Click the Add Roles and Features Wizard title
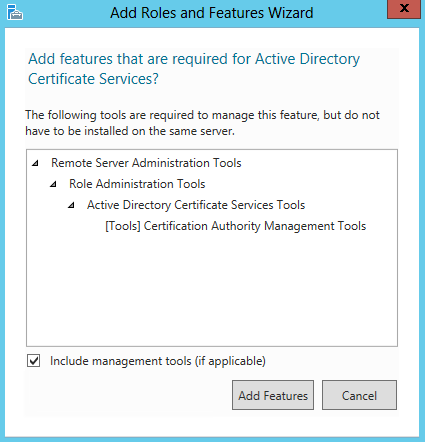Screen dimensions: 425x442 212,13
